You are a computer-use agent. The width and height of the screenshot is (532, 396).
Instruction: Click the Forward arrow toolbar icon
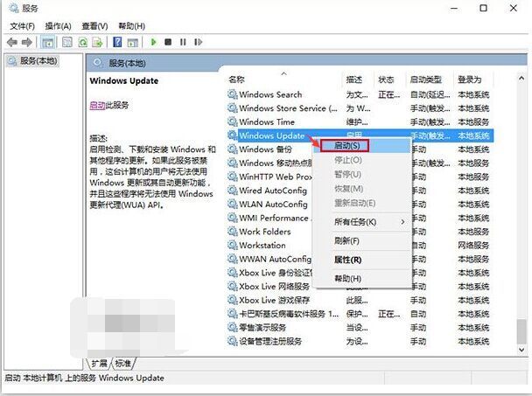[27, 42]
